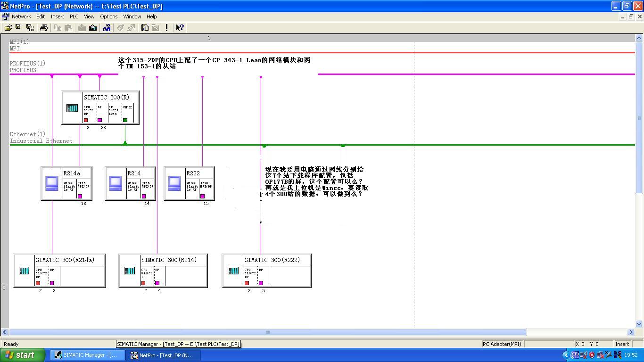Viewport: 644px width, 362px height.
Task: Click the system clock showing 19:52
Action: click(x=631, y=355)
